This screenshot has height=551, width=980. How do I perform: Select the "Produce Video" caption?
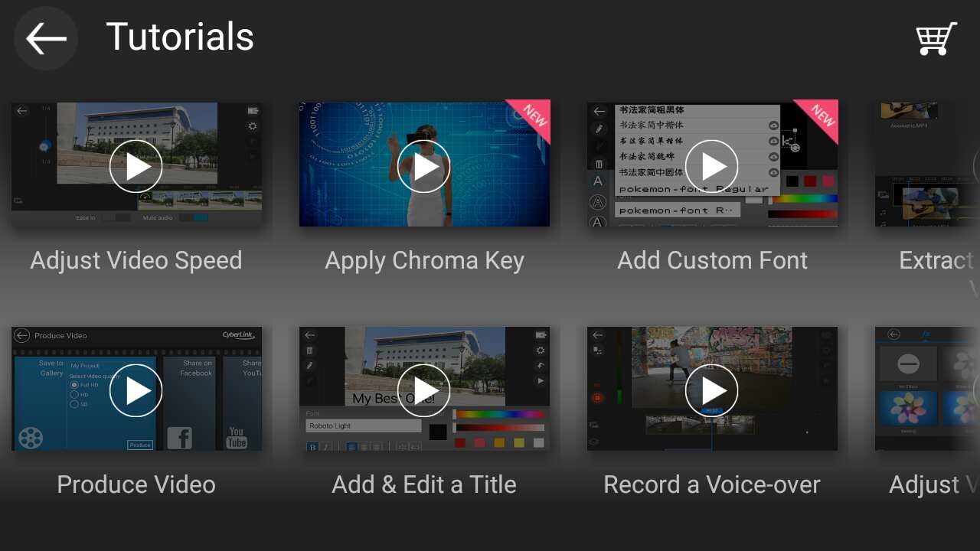136,484
